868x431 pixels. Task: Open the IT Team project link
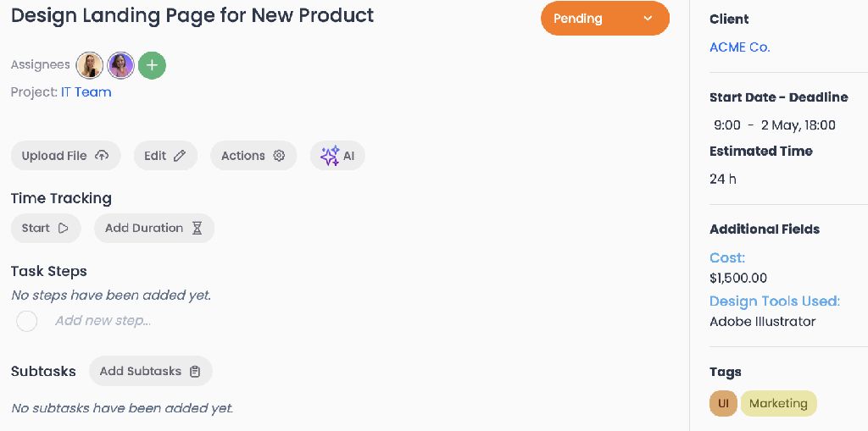pyautogui.click(x=86, y=92)
